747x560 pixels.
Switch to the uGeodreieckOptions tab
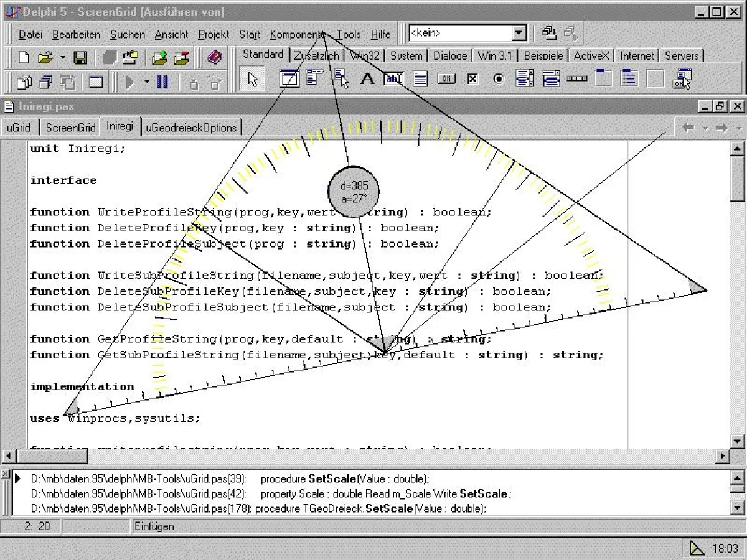coord(192,126)
